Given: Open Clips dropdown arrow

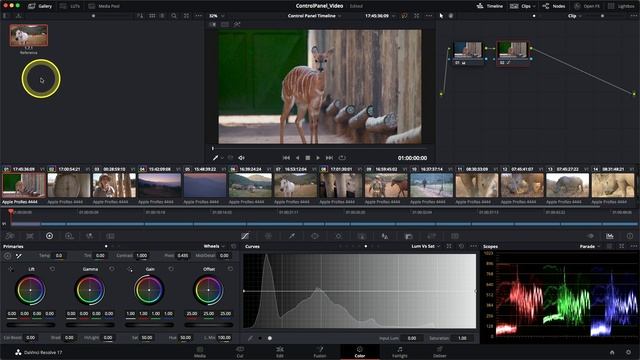Looking at the screenshot, I should (534, 6).
